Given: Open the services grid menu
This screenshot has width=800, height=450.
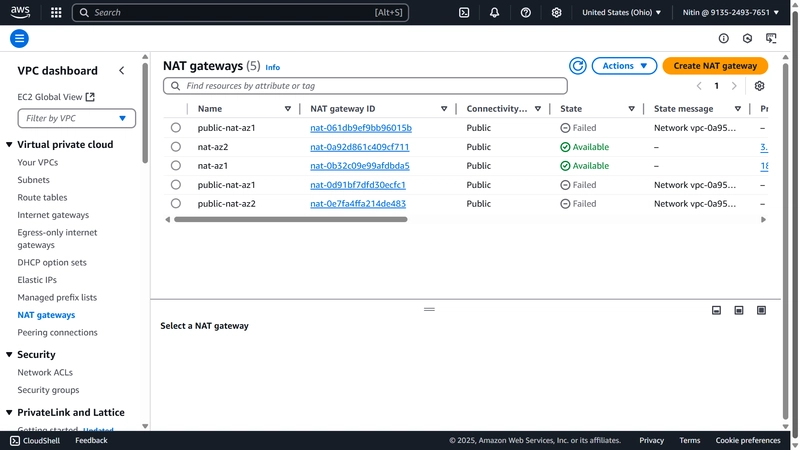Looking at the screenshot, I should point(56,13).
